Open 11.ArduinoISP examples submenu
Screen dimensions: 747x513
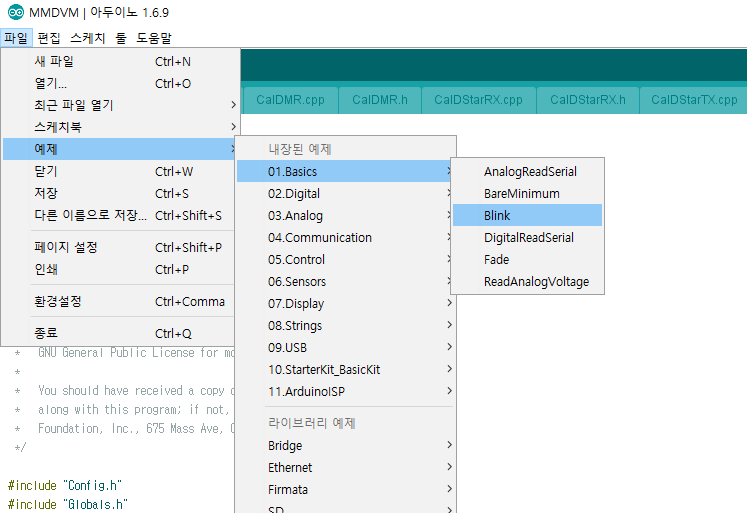tap(346, 391)
